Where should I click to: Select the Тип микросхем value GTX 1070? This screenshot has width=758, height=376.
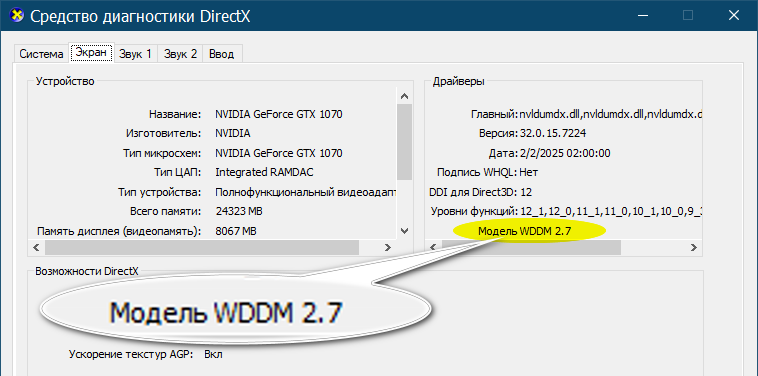pyautogui.click(x=279, y=153)
